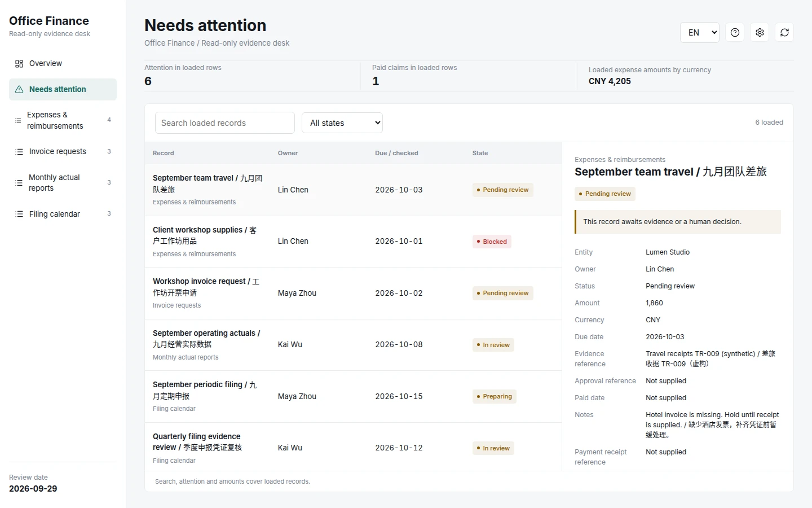Click the '6 loaded' record count

(x=769, y=122)
